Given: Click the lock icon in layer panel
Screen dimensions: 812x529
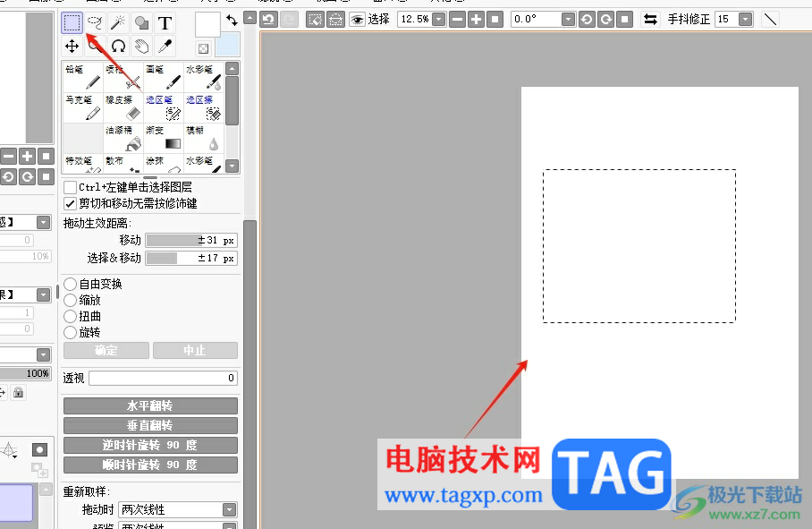Looking at the screenshot, I should click(18, 392).
